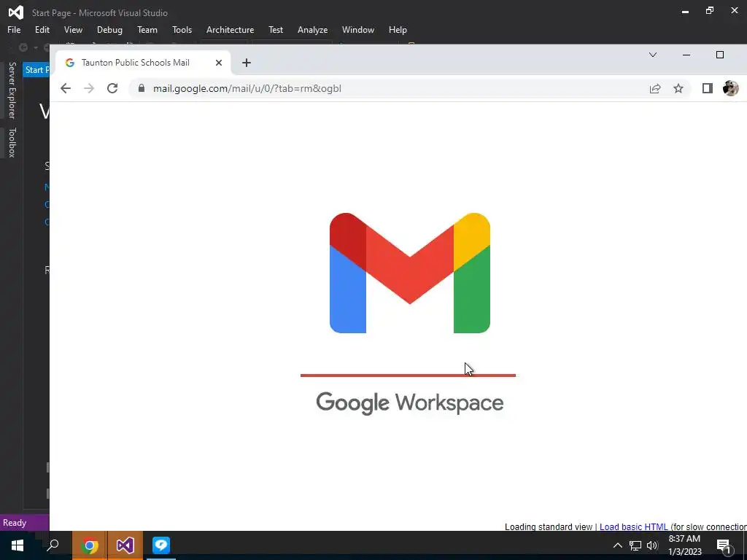Open a new Chrome tab

pos(247,63)
